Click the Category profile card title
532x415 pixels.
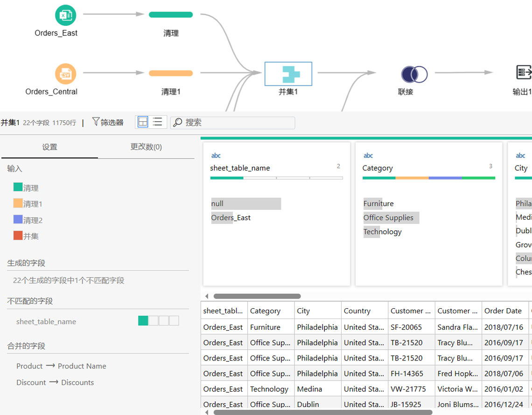click(377, 168)
